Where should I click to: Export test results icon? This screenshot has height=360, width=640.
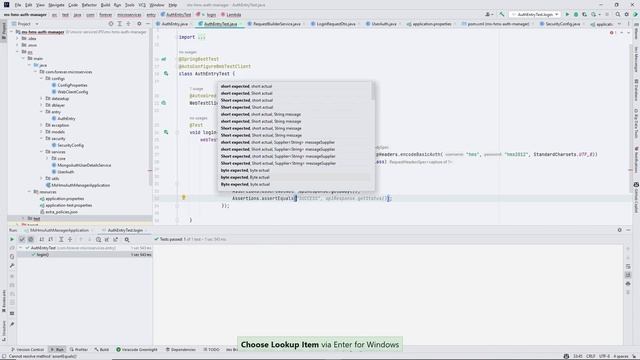tap(116, 239)
